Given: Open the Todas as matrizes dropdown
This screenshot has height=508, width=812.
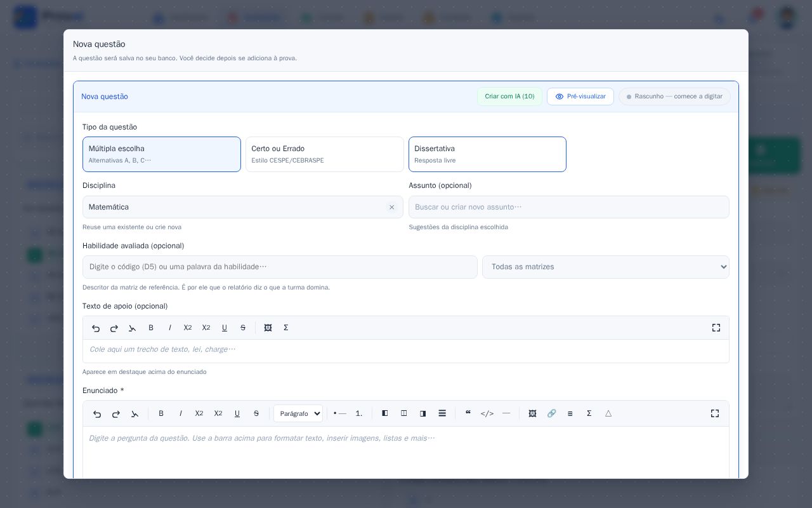Looking at the screenshot, I should point(606,267).
